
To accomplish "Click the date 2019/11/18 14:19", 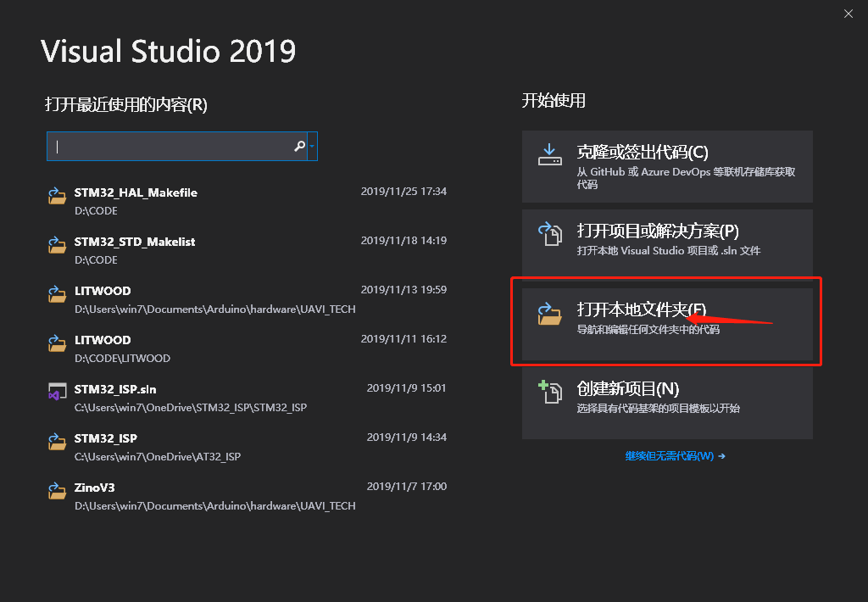I will coord(403,240).
